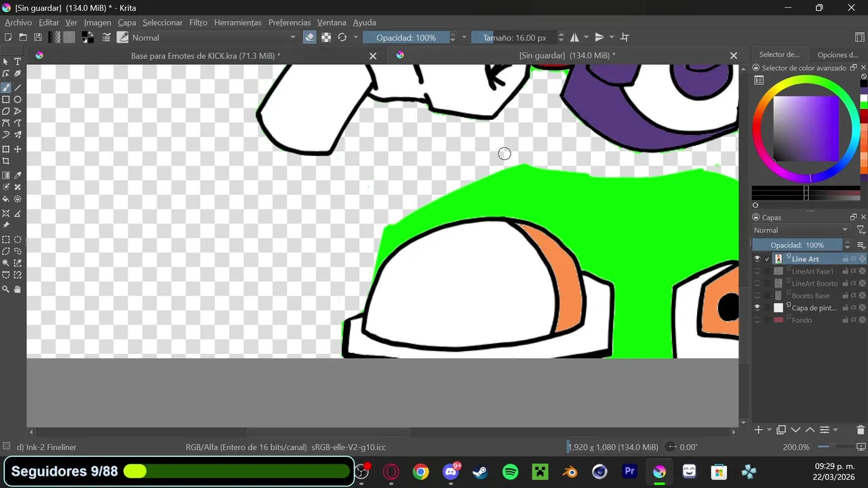Open the Herramientas menu
Viewport: 868px width, 488px height.
click(237, 22)
